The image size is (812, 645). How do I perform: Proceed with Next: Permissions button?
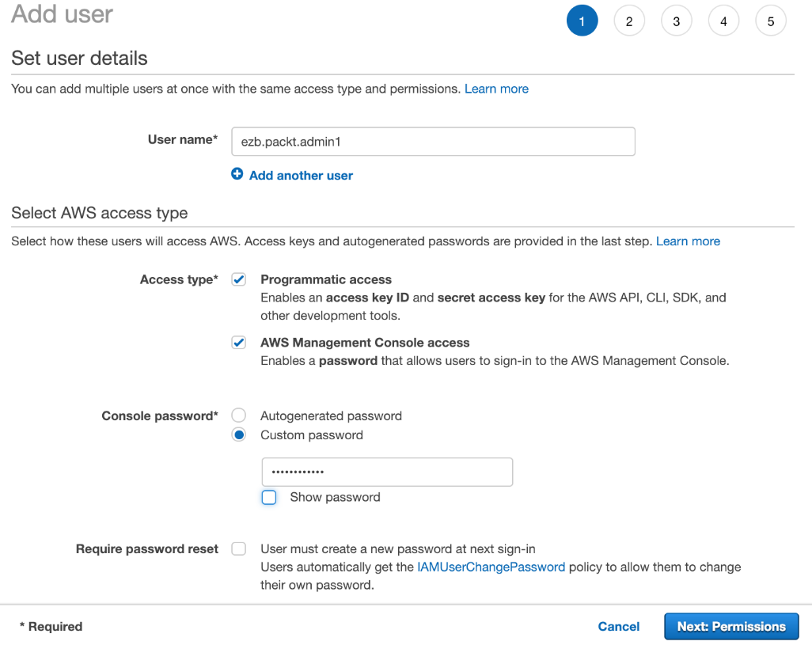[731, 626]
